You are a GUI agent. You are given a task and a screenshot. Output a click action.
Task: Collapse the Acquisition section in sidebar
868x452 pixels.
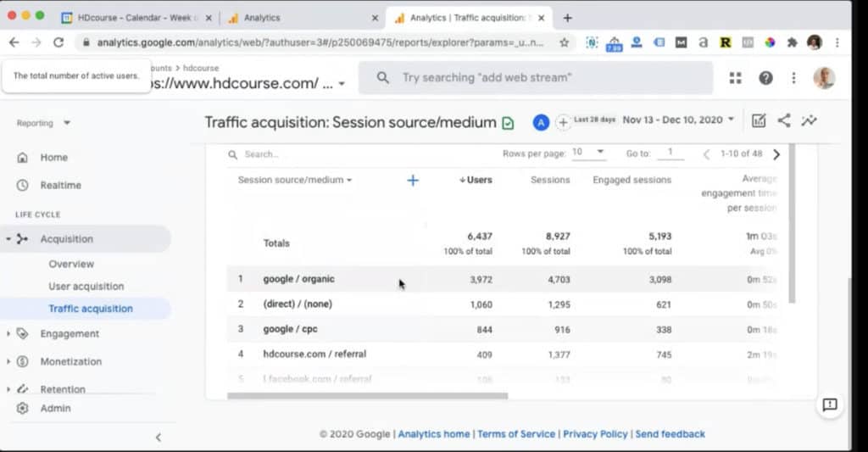(x=8, y=239)
